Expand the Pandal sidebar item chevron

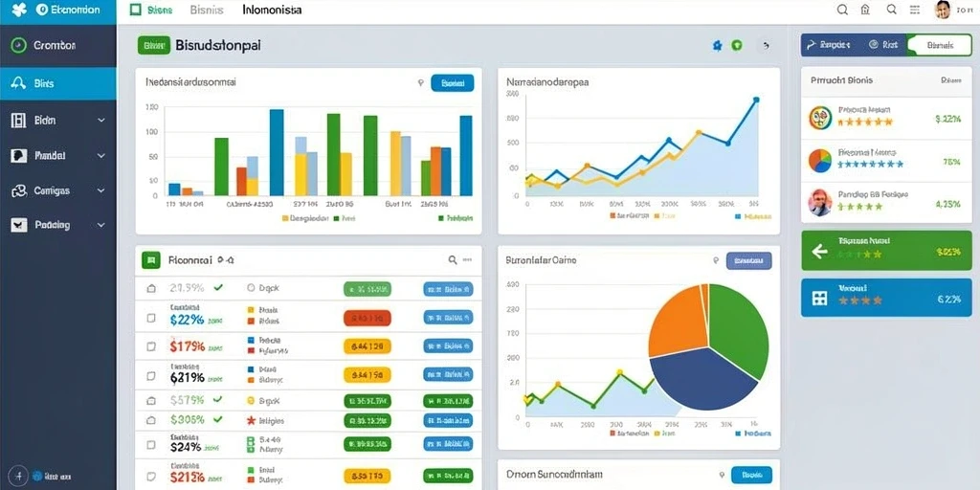tap(101, 156)
